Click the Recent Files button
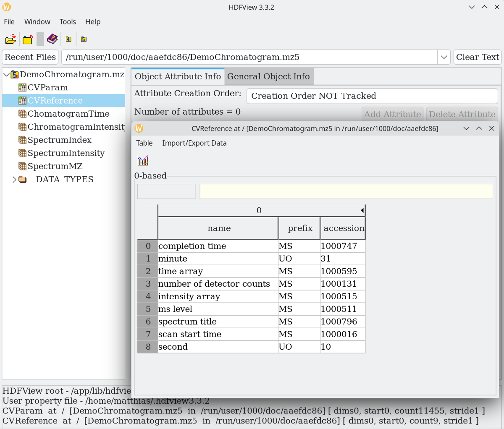The height and width of the screenshot is (429, 504). [x=30, y=57]
